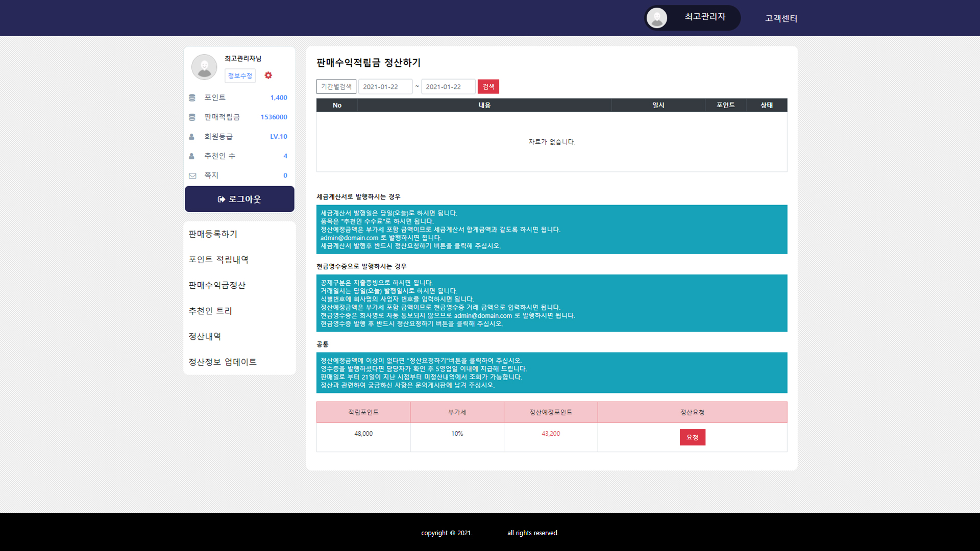Image resolution: width=980 pixels, height=551 pixels.
Task: Click the sidebar profile avatar image
Action: pyautogui.click(x=204, y=67)
